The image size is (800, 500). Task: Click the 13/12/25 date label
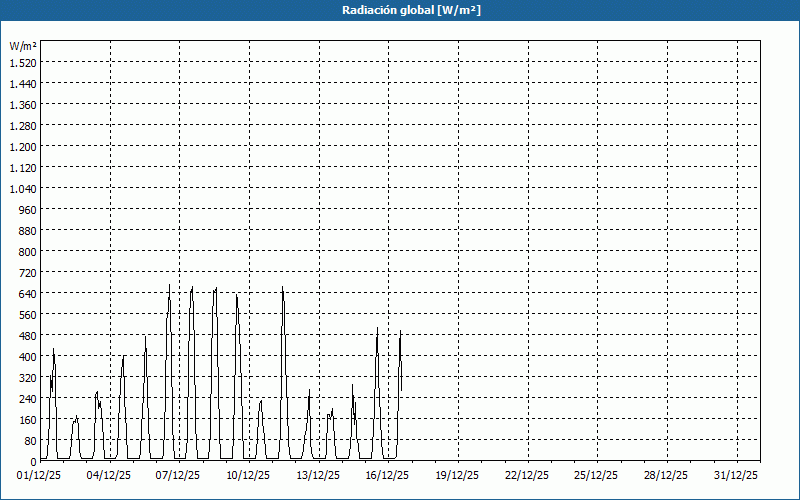click(319, 475)
